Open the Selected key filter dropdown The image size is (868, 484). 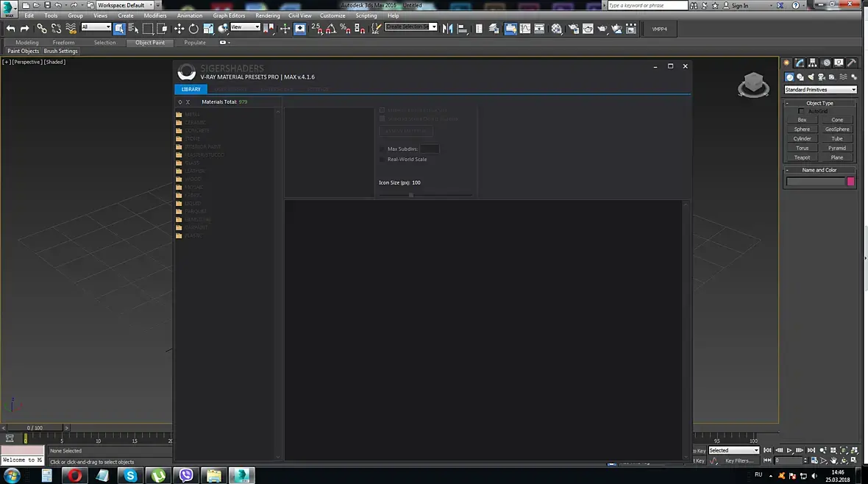tap(733, 450)
